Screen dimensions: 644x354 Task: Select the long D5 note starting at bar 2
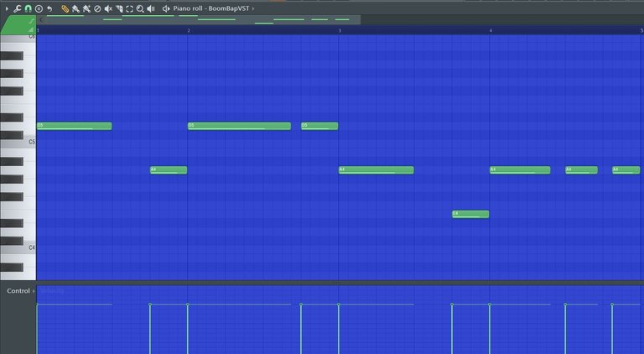239,126
